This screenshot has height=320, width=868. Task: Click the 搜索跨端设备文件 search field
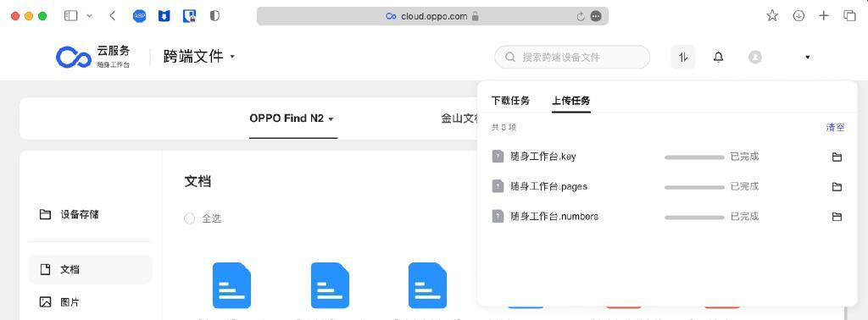point(572,57)
